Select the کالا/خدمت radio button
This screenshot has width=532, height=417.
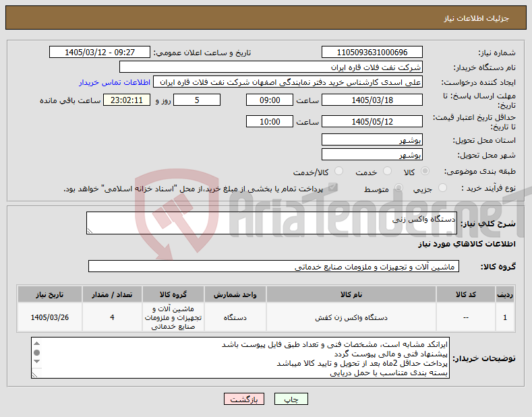click(338, 171)
